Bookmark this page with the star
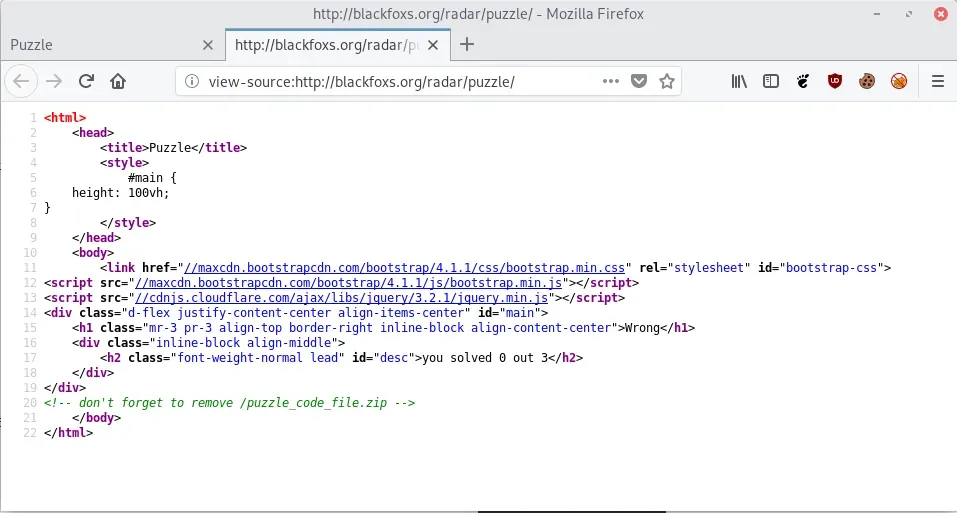 666,81
